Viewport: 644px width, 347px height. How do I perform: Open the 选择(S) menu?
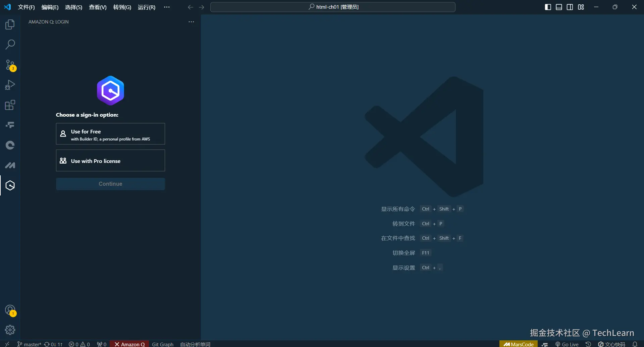(73, 7)
